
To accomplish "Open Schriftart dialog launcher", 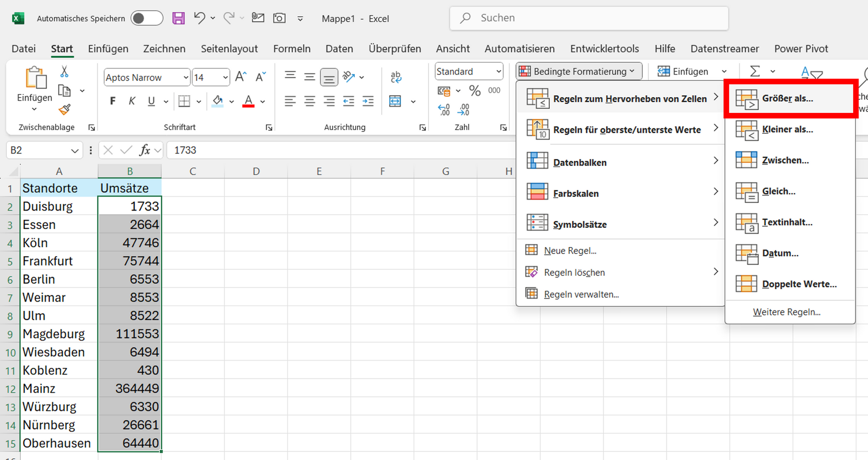I will pyautogui.click(x=269, y=128).
